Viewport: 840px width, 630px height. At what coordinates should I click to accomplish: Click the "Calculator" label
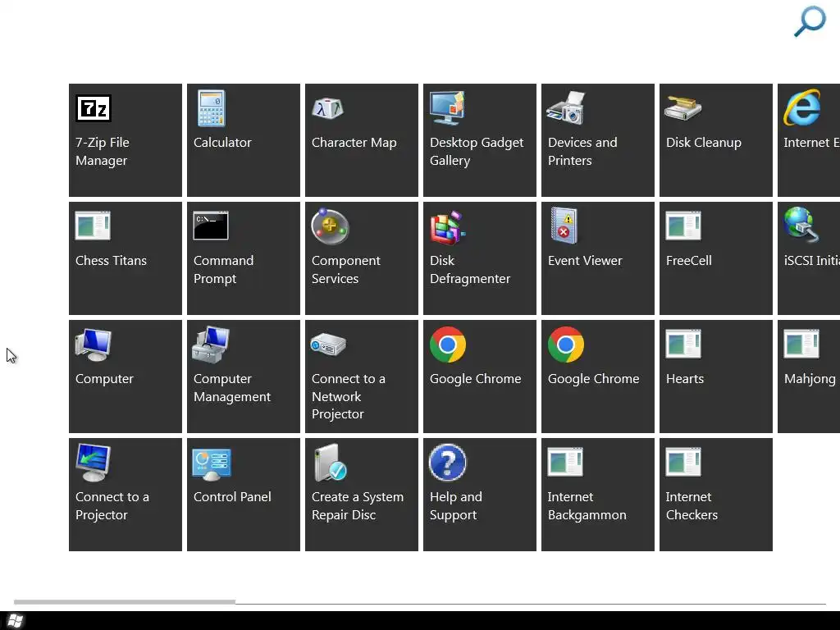click(x=222, y=143)
